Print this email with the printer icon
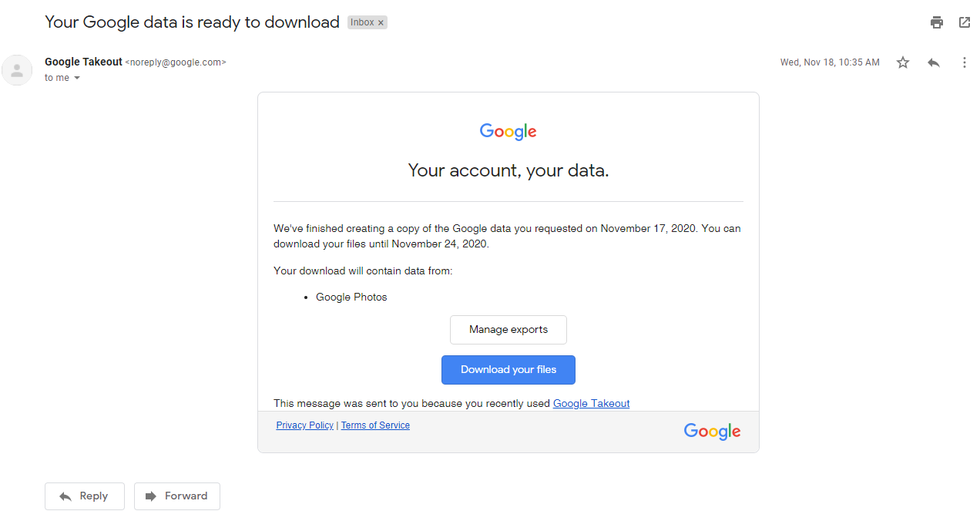Viewport: 980px width, 521px height. [937, 22]
